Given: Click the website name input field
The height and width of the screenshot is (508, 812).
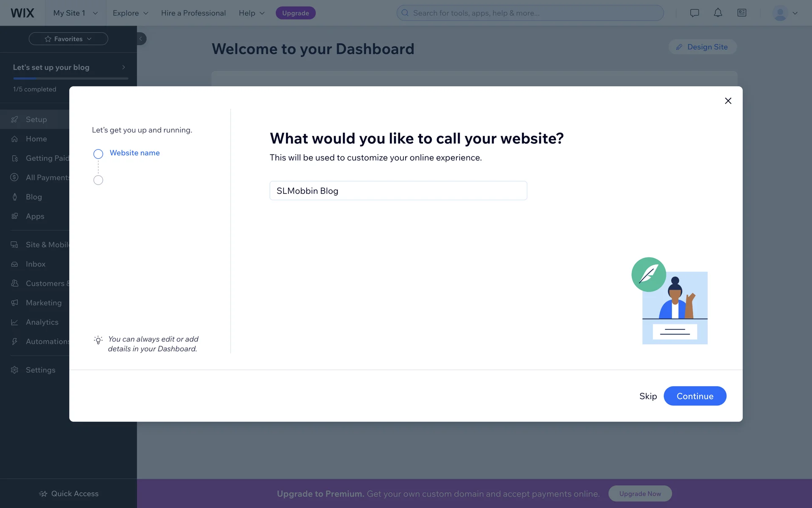Looking at the screenshot, I should [398, 191].
